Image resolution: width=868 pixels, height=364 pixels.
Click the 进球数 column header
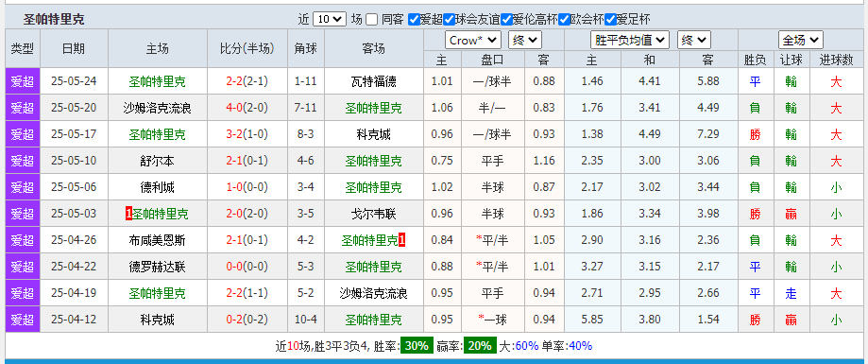(x=836, y=60)
